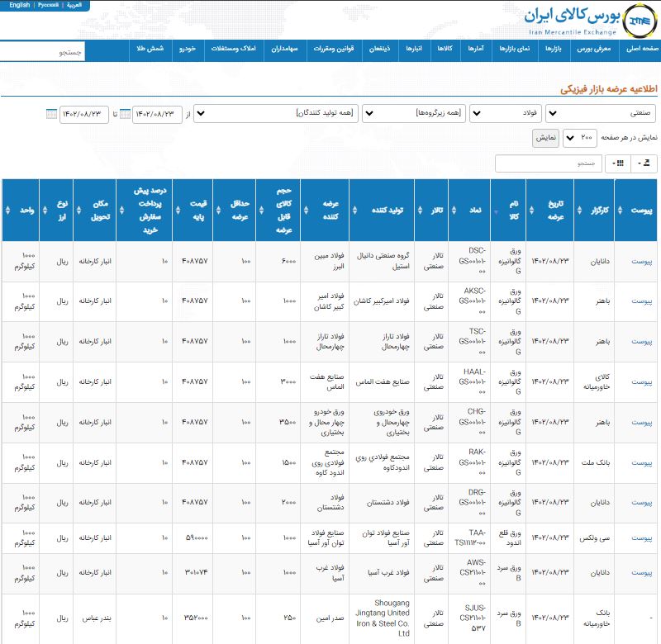Switch site language to English
The width and height of the screenshot is (661, 644).
[19, 5]
